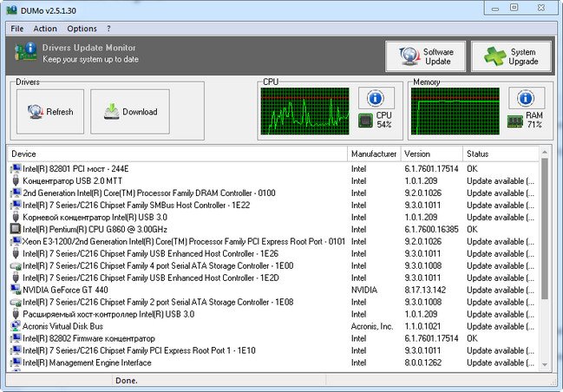This screenshot has height=392, width=563.
Task: Click OK status of Pentium CPU G860 row
Action: tap(472, 229)
